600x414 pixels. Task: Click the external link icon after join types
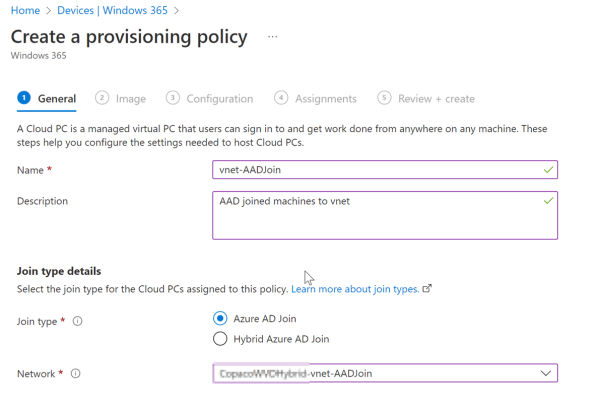pos(428,289)
